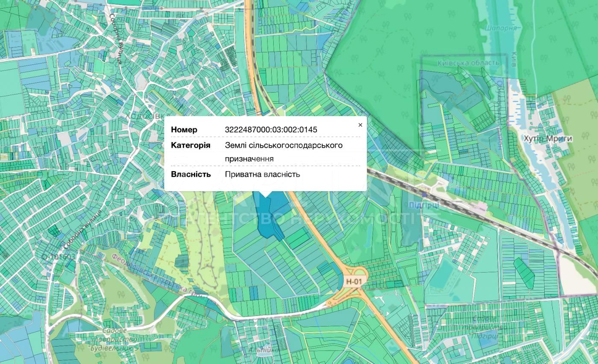Close the parcel info popup

tap(360, 125)
